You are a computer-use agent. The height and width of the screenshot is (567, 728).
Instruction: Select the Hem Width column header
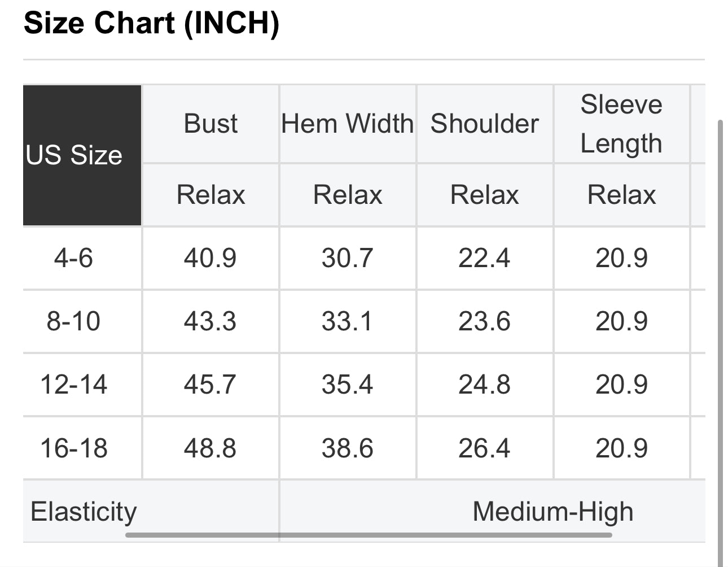348,124
